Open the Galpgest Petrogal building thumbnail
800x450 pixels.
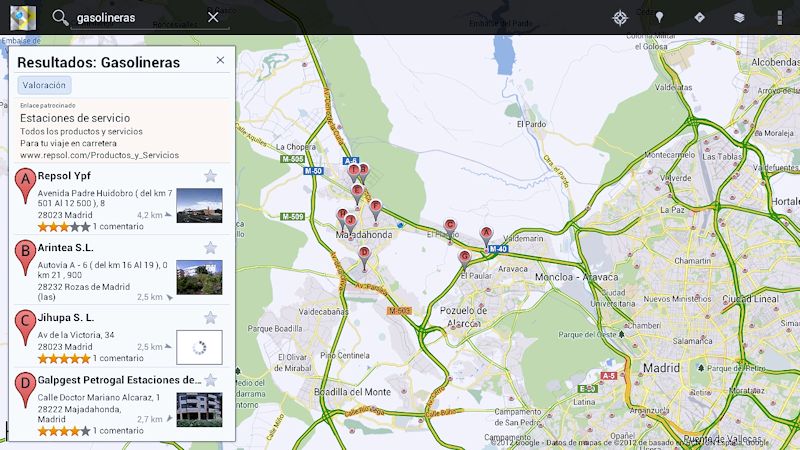199,410
